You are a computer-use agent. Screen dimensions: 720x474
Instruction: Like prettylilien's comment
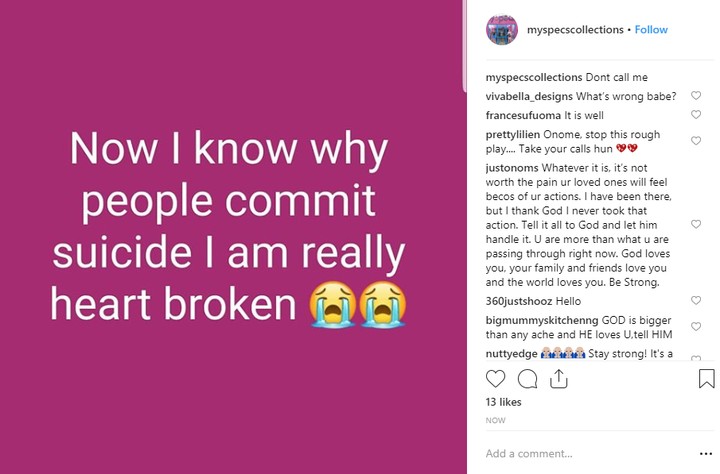click(x=696, y=141)
